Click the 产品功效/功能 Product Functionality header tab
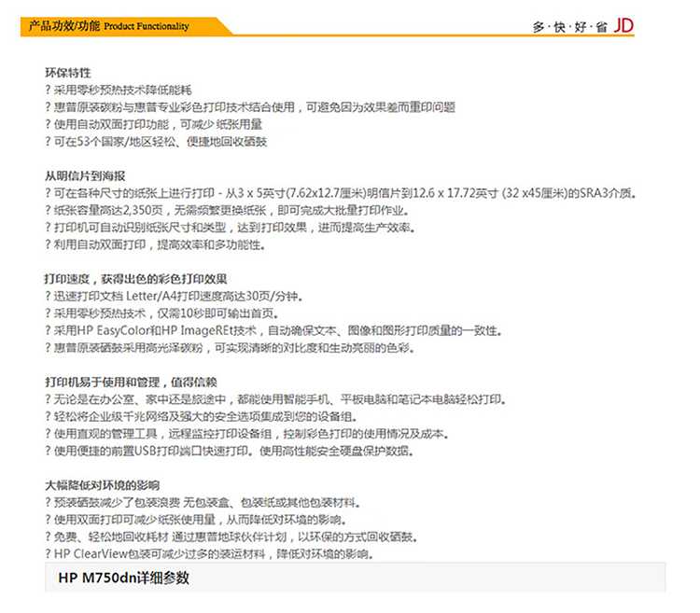700x613 pixels. (108, 26)
